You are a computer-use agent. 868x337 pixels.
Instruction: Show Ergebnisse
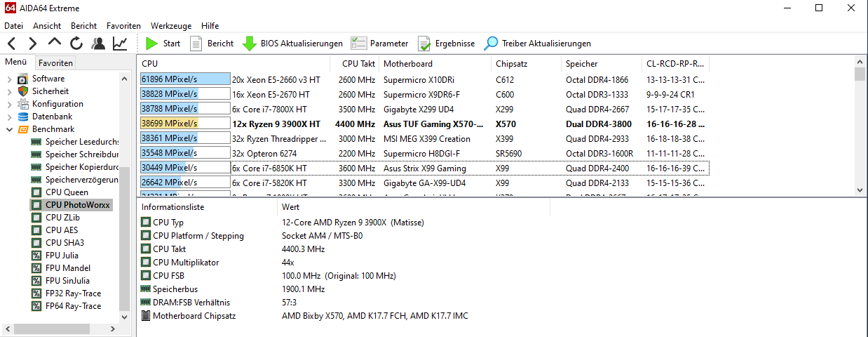[446, 44]
